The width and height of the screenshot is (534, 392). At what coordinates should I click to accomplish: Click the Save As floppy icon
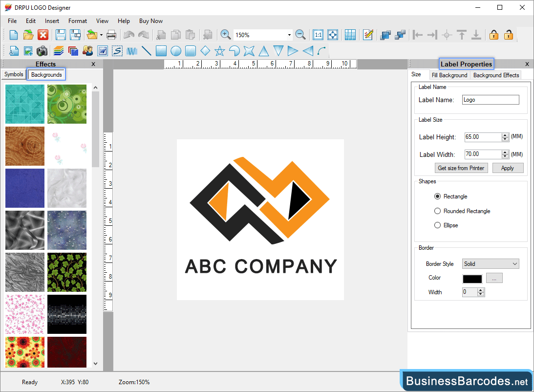tap(75, 35)
